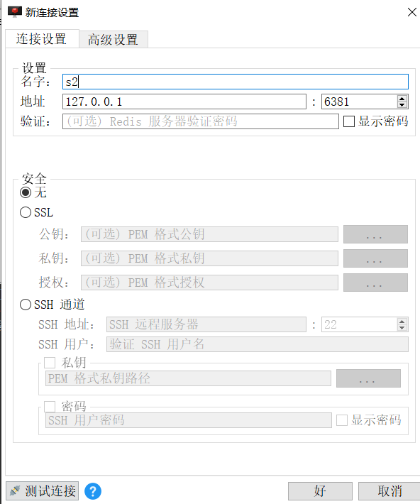Click the SSH 用户 username field
The image size is (420, 504).
(x=258, y=344)
